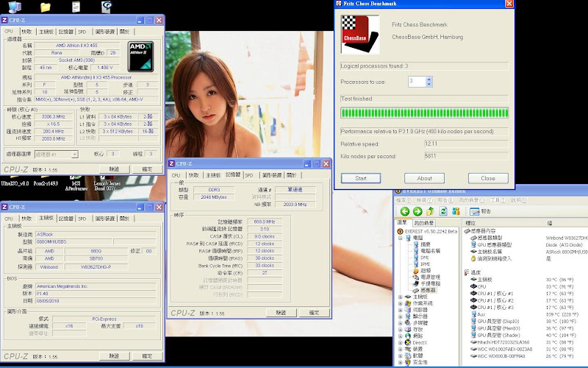Expand the Motherboard node in the EVEREST tree
The width and height of the screenshot is (588, 368).
tap(401, 297)
